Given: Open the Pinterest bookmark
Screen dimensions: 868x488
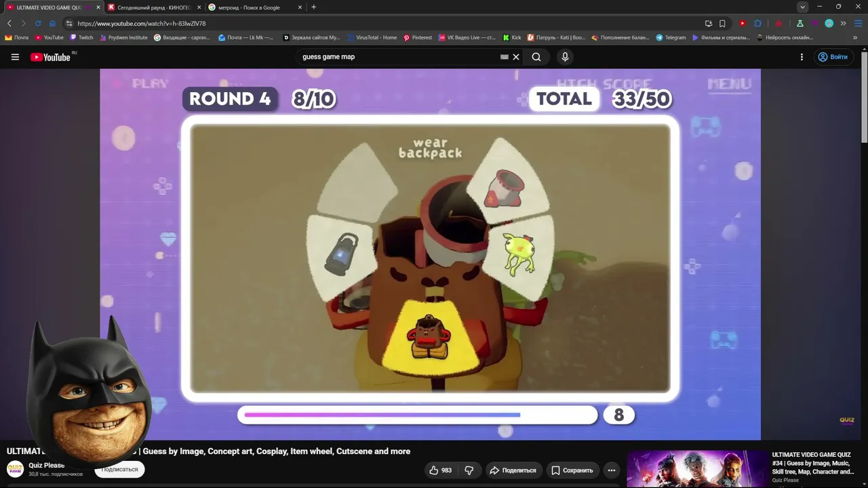Looking at the screenshot, I should click(x=418, y=38).
